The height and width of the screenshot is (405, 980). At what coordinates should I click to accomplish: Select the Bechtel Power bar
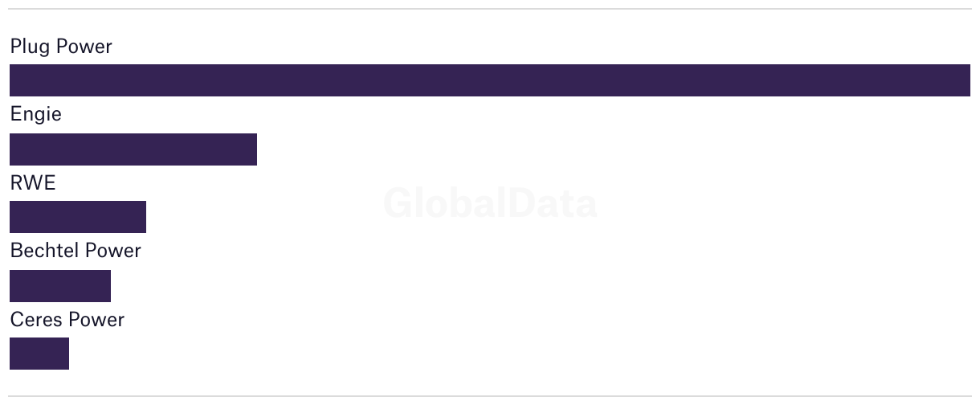tap(60, 286)
